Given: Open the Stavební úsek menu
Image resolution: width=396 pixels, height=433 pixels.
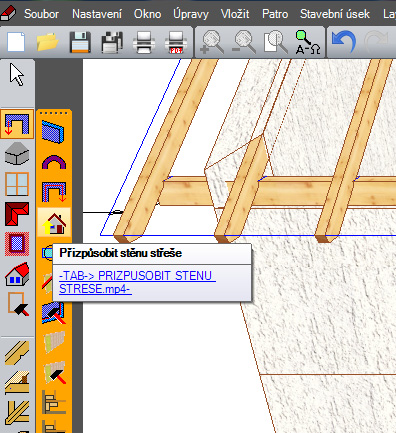Looking at the screenshot, I should click(x=335, y=14).
